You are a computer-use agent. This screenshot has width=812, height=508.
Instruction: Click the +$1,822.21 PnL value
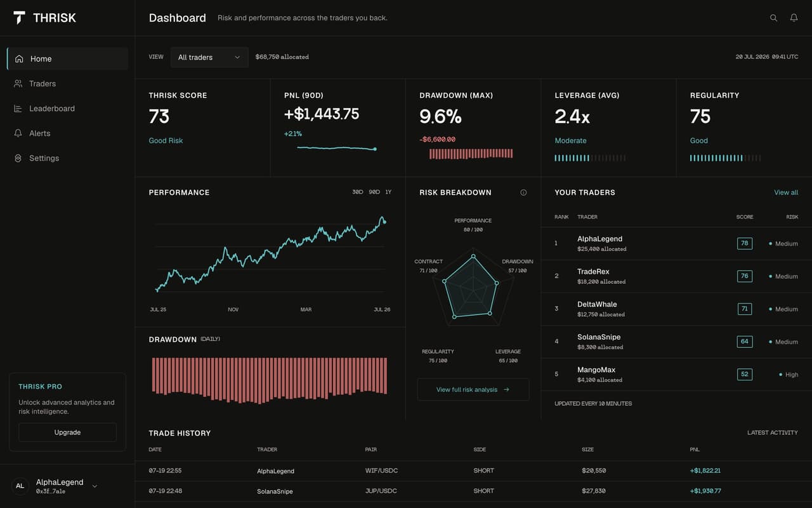coord(705,471)
